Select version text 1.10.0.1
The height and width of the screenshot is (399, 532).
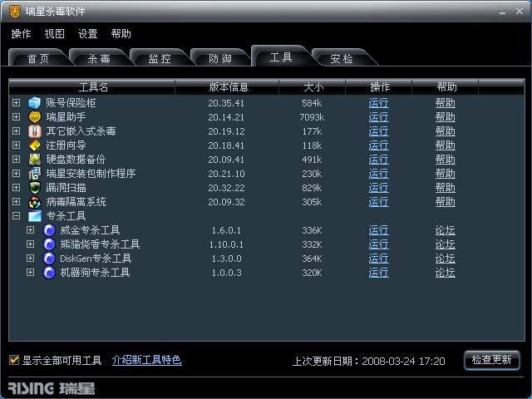click(x=226, y=244)
